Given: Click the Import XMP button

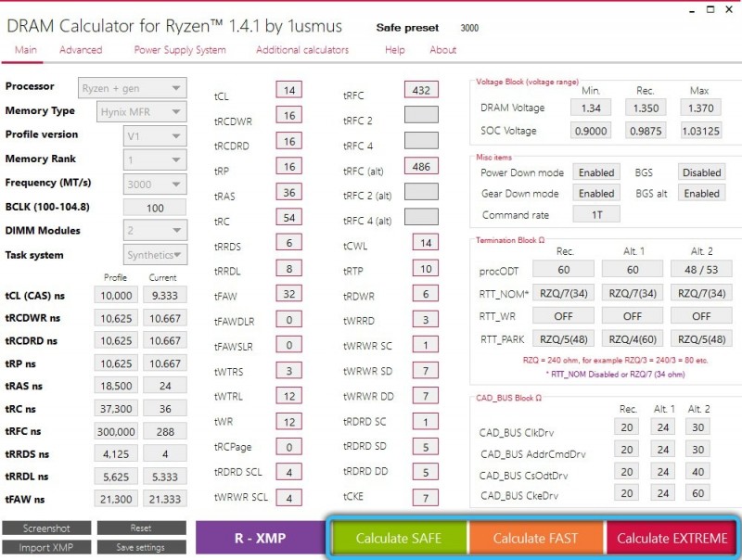Looking at the screenshot, I should tap(46, 547).
